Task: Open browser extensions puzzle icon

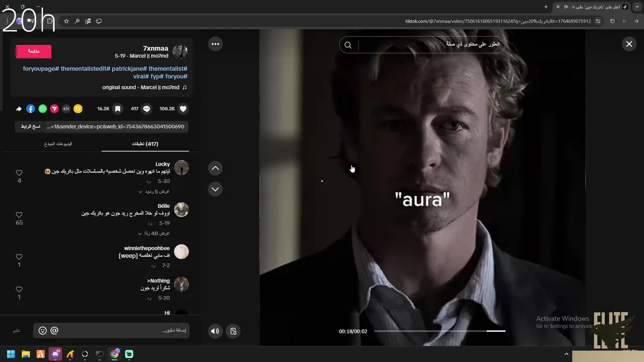Action: tap(49, 21)
